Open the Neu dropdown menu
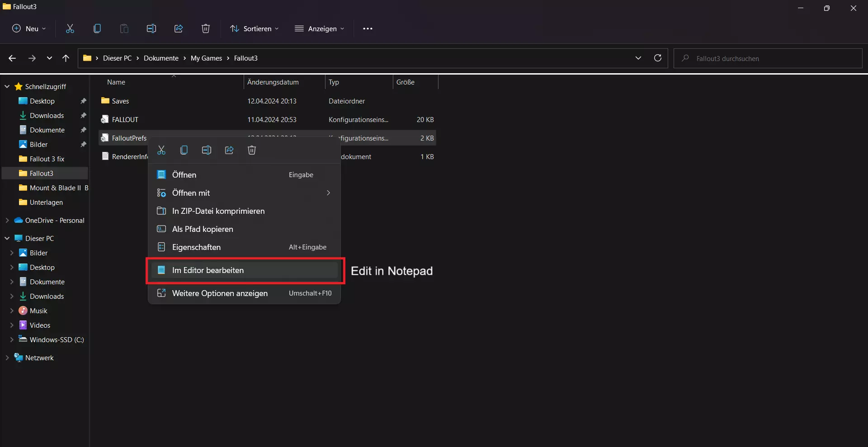868x447 pixels. tap(29, 28)
